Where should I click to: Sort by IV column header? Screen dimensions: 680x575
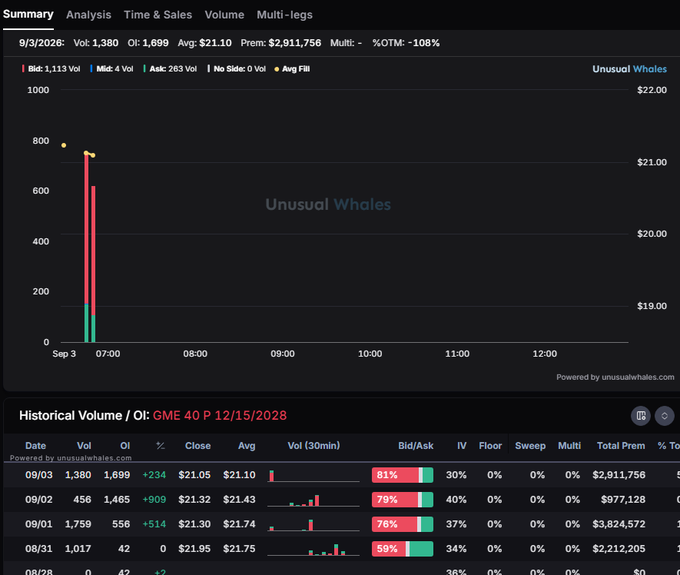pos(461,446)
